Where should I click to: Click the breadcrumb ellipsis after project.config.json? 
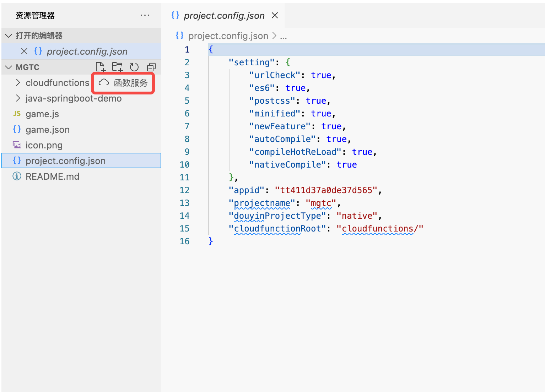[283, 36]
